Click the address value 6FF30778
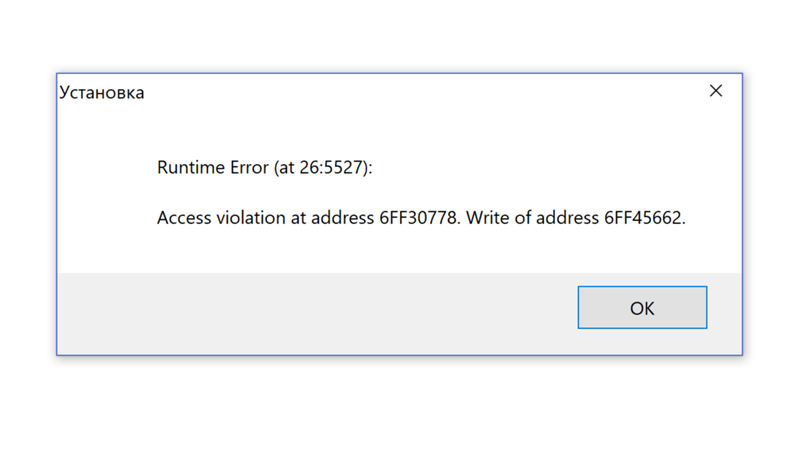The width and height of the screenshot is (800, 450). pyautogui.click(x=415, y=219)
